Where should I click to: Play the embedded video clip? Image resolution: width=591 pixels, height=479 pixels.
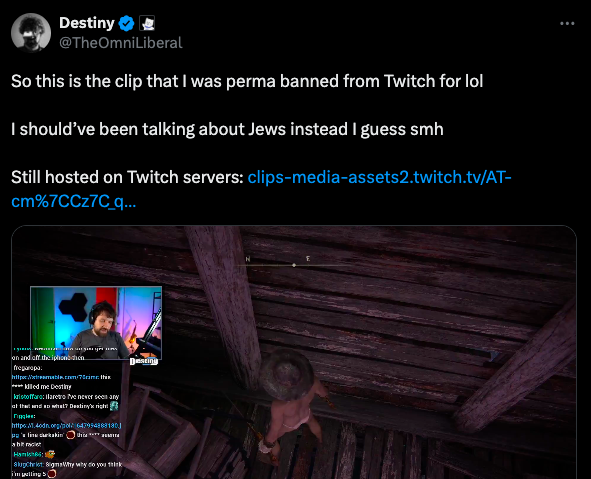[294, 352]
